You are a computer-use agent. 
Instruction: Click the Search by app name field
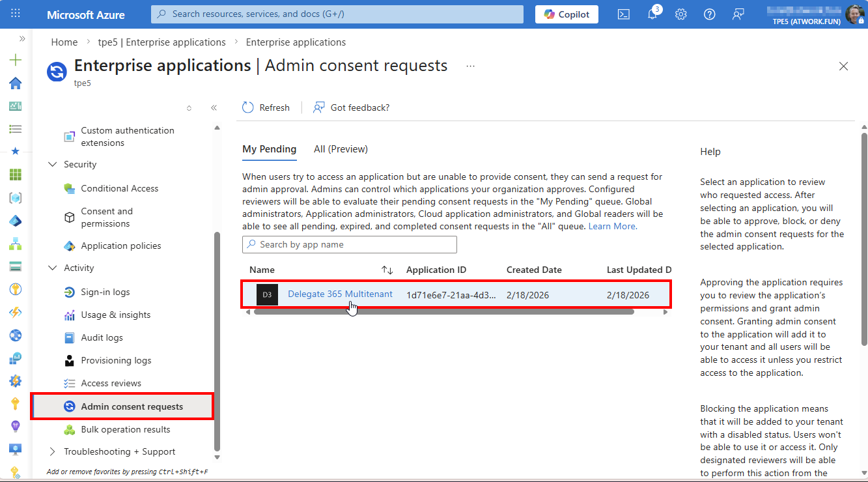click(x=350, y=245)
